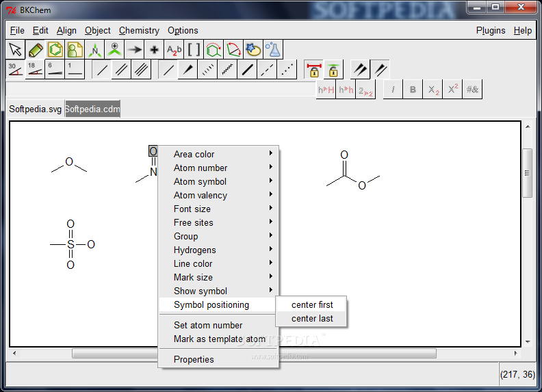Choose single bond order
This screenshot has height=392, width=542.
point(101,70)
